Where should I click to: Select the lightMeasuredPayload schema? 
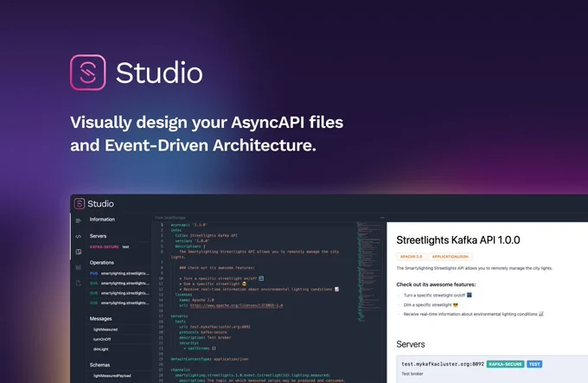[112, 375]
